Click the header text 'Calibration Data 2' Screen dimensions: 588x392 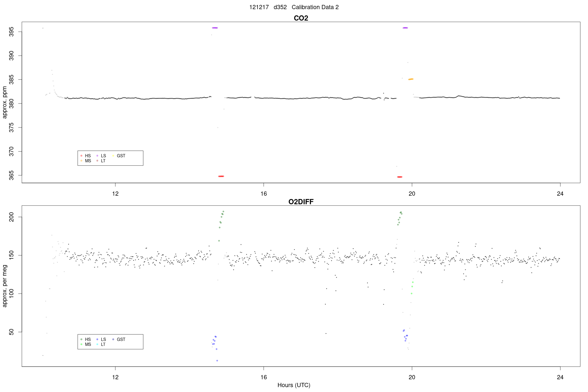tap(315, 7)
